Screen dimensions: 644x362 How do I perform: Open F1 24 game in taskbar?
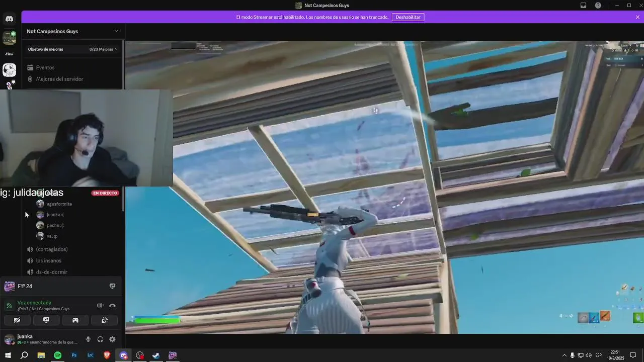point(173,355)
